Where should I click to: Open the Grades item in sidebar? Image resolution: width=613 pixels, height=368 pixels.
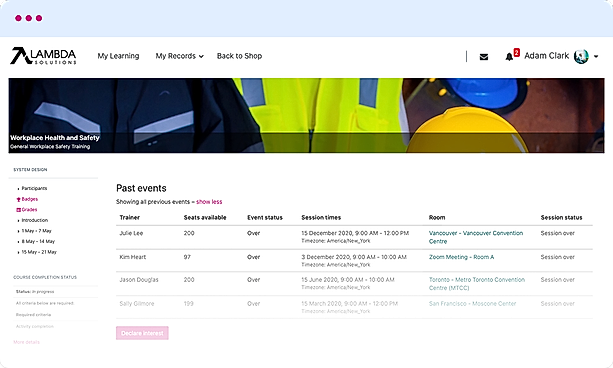[27, 210]
